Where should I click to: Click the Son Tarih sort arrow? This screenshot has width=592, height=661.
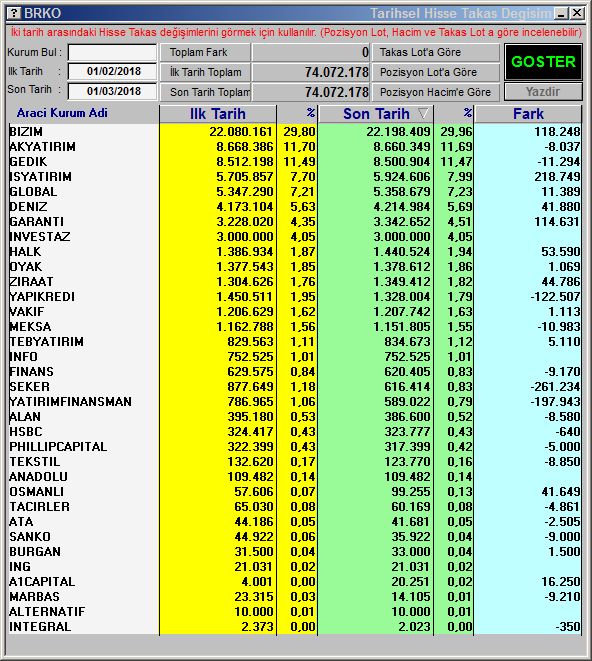(423, 113)
